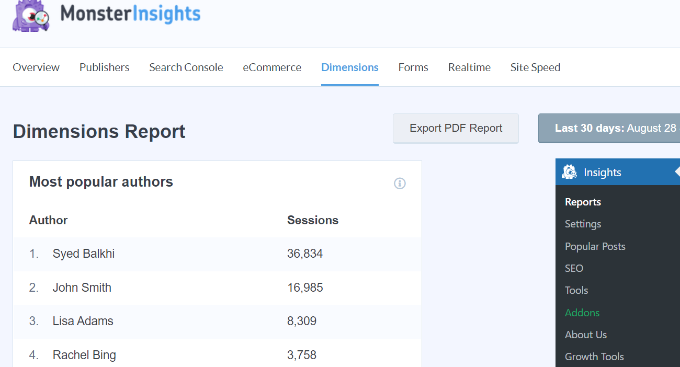This screenshot has height=367, width=680.
Task: Click the 16,985 sessions value
Action: pyautogui.click(x=305, y=288)
